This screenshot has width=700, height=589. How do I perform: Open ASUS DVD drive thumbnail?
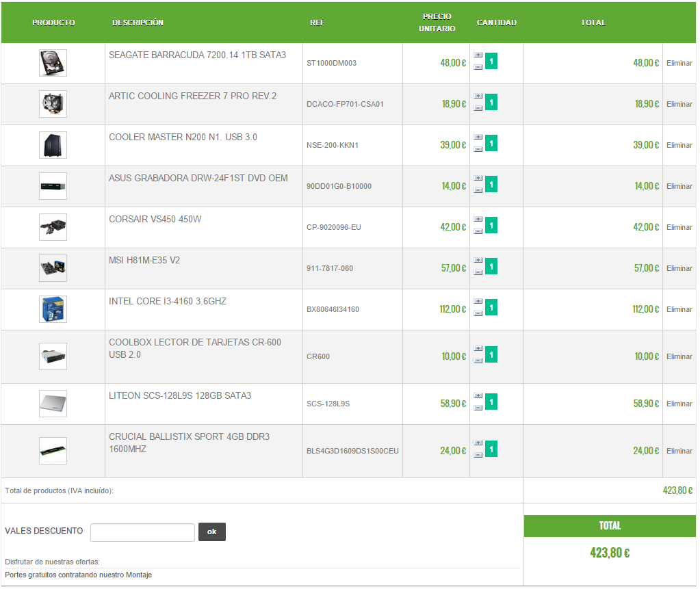coord(53,186)
